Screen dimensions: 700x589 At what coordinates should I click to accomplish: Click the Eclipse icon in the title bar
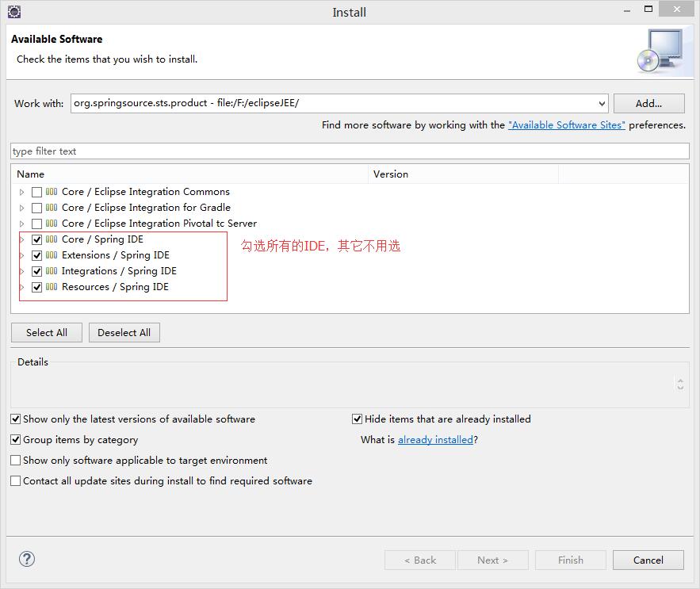[14, 12]
